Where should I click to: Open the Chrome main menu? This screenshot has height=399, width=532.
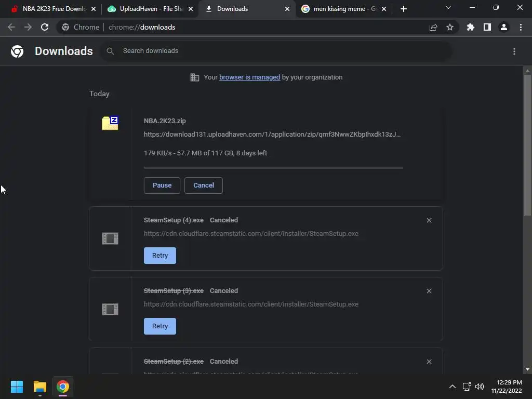pyautogui.click(x=521, y=27)
